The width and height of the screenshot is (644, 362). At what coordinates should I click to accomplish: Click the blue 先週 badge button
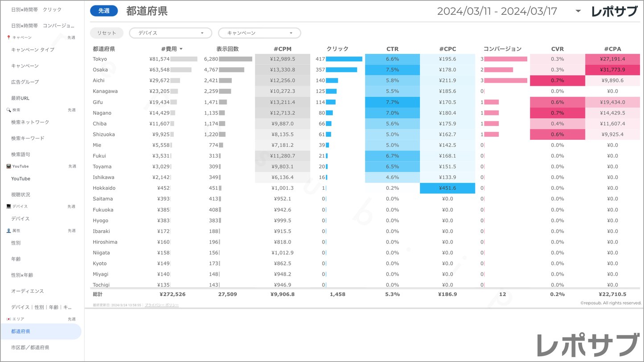pos(104,11)
